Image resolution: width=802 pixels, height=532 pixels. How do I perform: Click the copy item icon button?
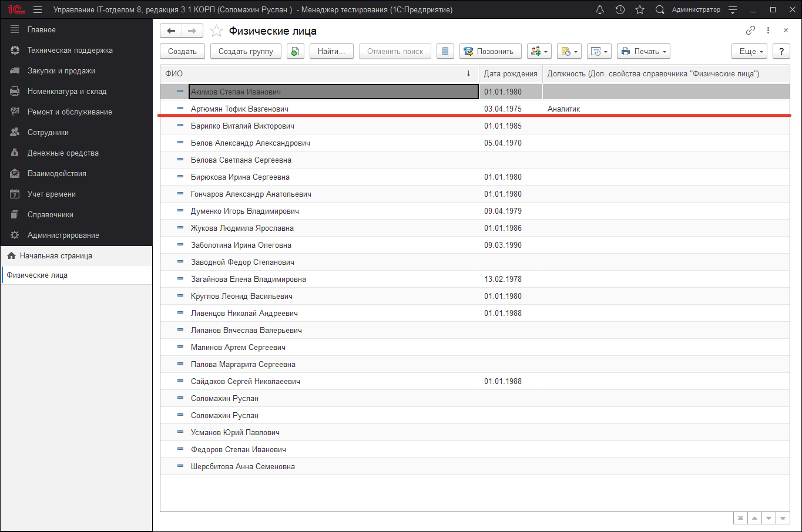click(295, 52)
